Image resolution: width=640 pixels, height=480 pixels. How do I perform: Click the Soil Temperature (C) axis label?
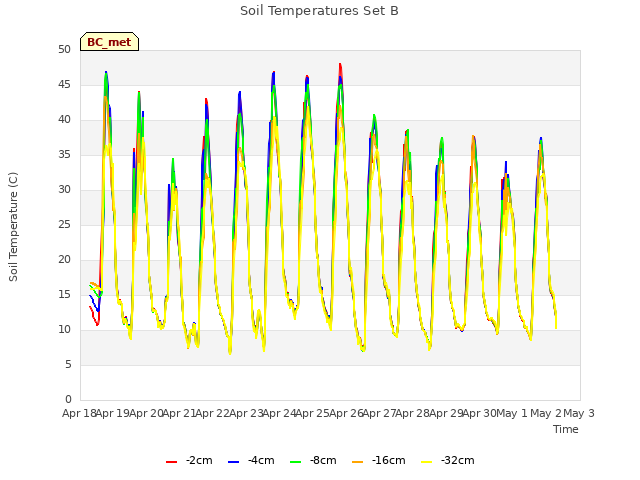(13, 227)
